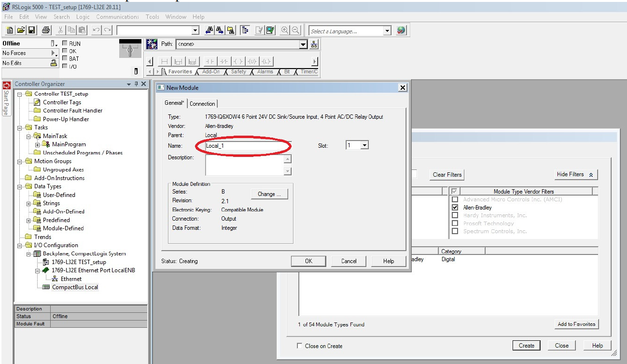
Task: Click the controller communication path icon
Action: pos(152,44)
